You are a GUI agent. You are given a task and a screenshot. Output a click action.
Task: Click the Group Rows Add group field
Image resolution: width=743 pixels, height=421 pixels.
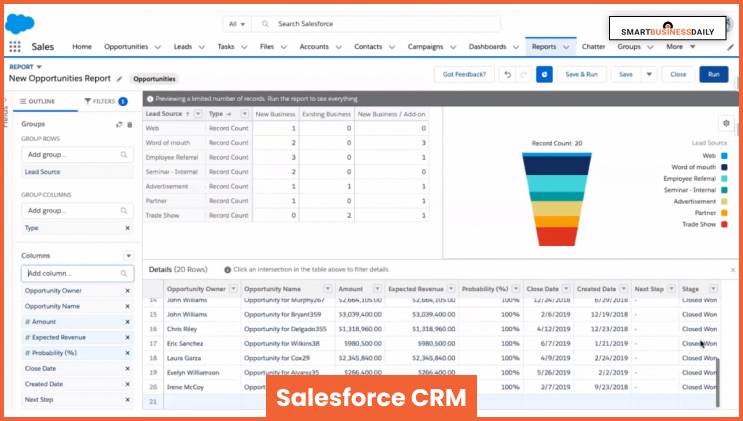(x=78, y=155)
